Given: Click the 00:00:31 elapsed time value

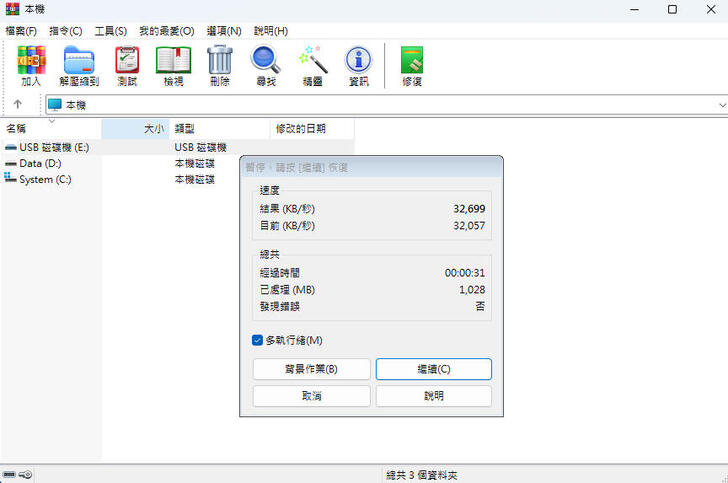Looking at the screenshot, I should coord(465,273).
